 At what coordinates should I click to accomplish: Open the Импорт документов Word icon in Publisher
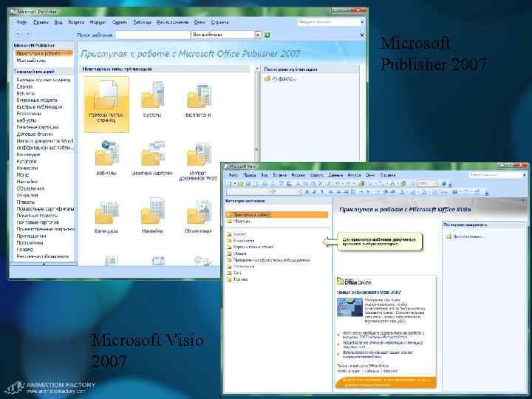pyautogui.click(x=199, y=154)
